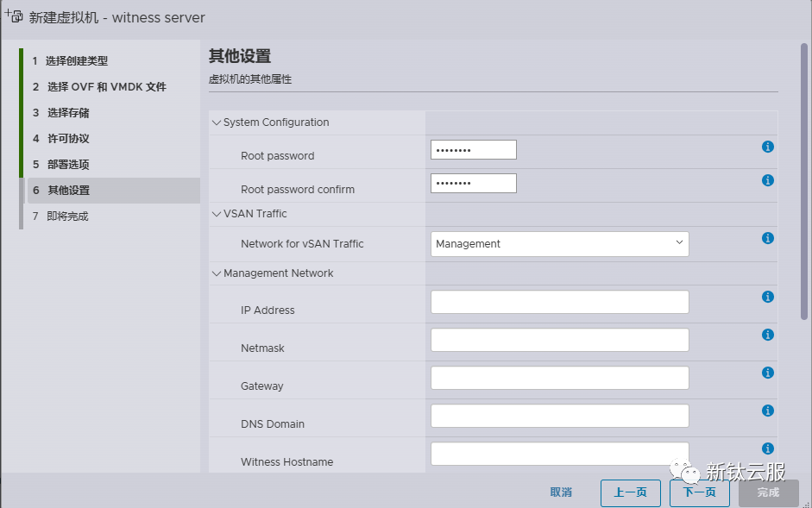This screenshot has height=508, width=812.
Task: Click the Witness Hostname label
Action: (x=286, y=462)
